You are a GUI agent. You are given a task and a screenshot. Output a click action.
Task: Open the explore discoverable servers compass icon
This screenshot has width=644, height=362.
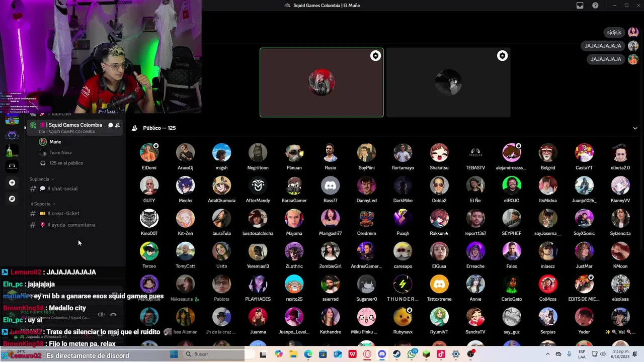[12, 199]
